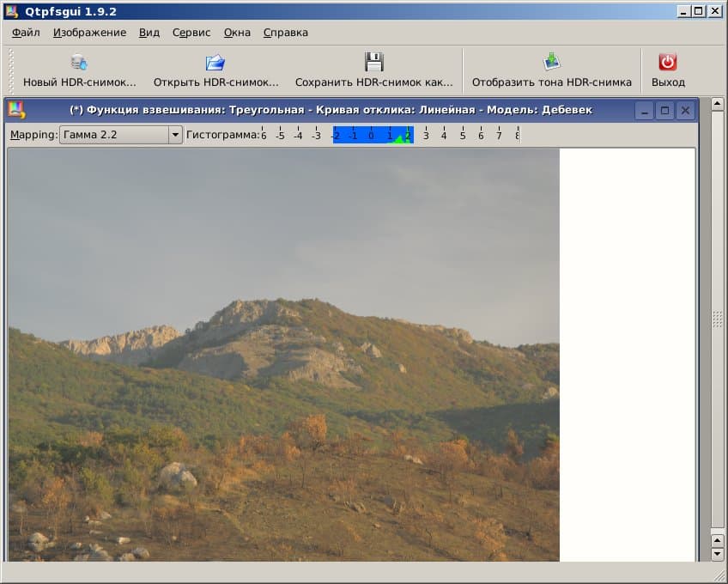The image size is (728, 584).
Task: Click the Гистограмма label
Action: pos(223,135)
